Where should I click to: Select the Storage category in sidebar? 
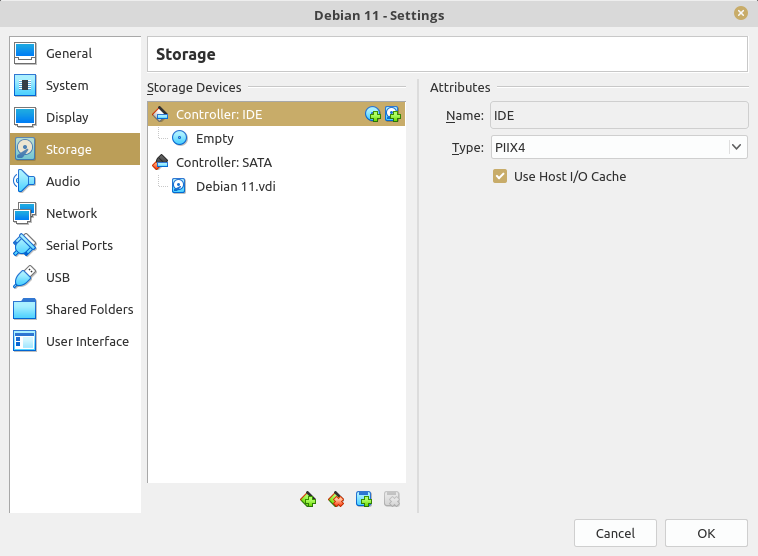[x=75, y=149]
